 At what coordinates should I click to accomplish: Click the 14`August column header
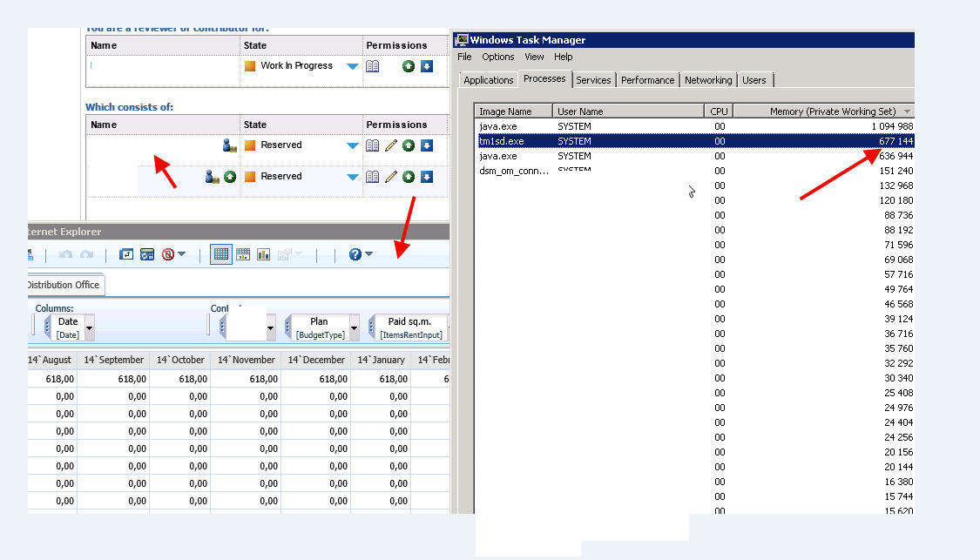click(52, 360)
